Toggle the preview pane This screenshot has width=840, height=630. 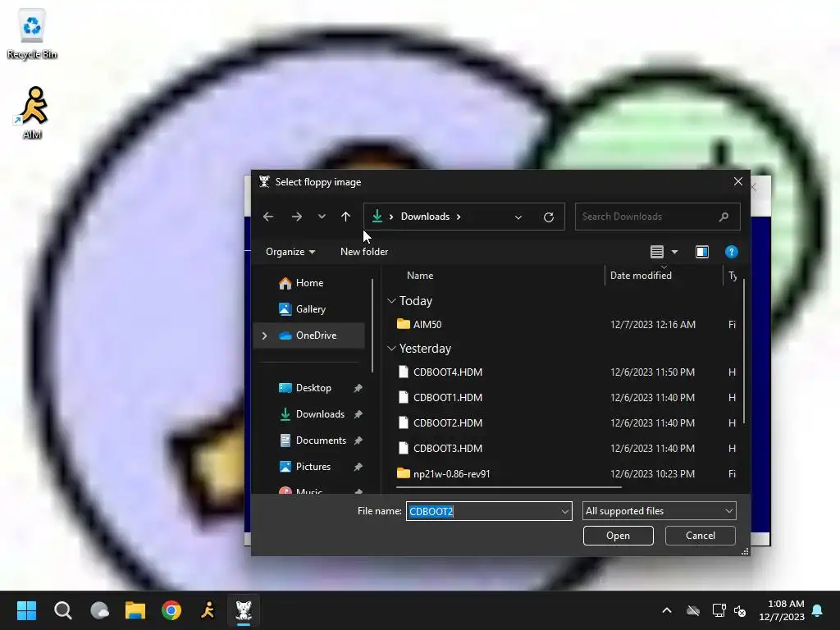tap(702, 252)
